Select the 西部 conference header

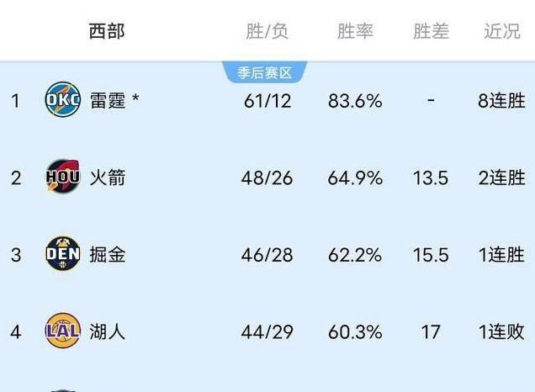[x=107, y=31]
